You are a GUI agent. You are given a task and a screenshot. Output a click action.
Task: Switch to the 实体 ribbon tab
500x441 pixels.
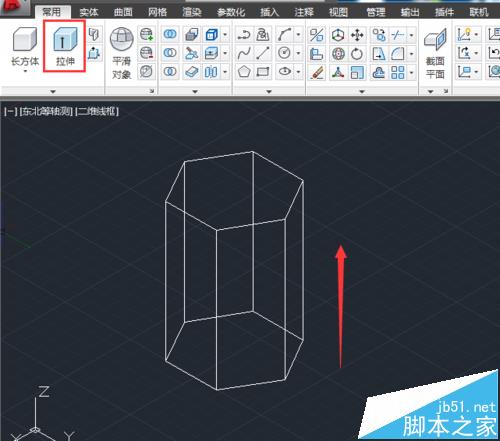point(89,12)
